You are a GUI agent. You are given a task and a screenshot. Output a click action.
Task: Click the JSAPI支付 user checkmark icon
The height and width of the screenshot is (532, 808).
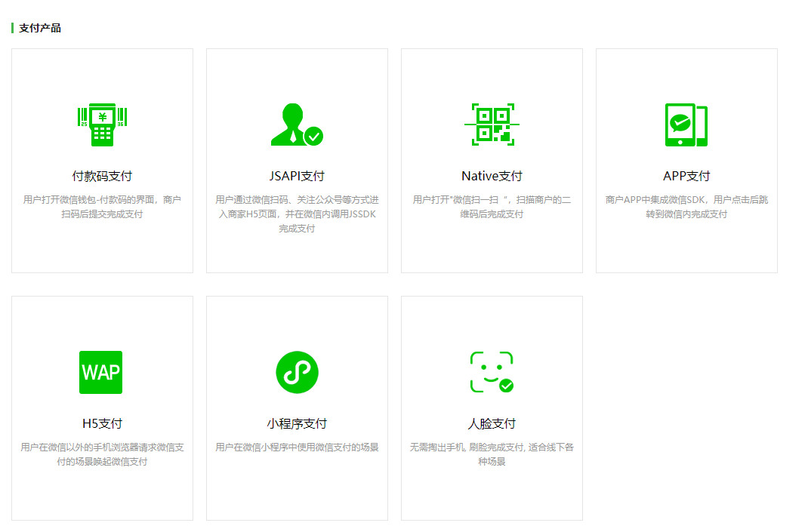click(x=297, y=125)
